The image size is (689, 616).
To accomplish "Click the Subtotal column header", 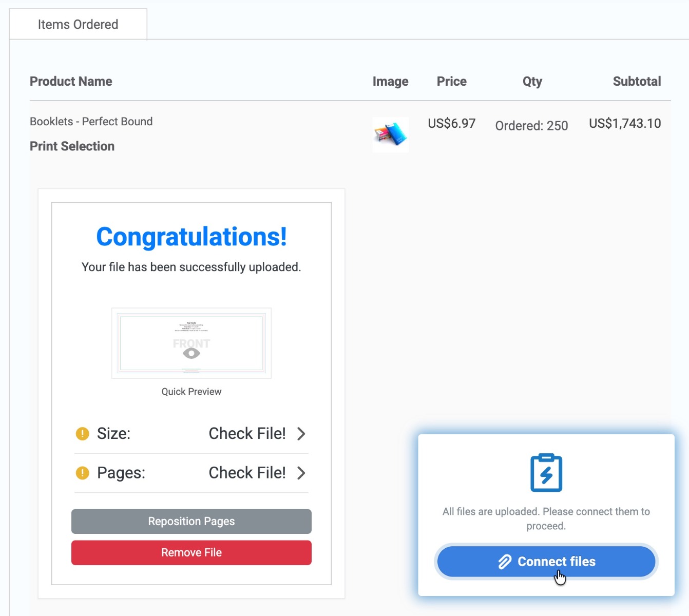I will (x=637, y=81).
